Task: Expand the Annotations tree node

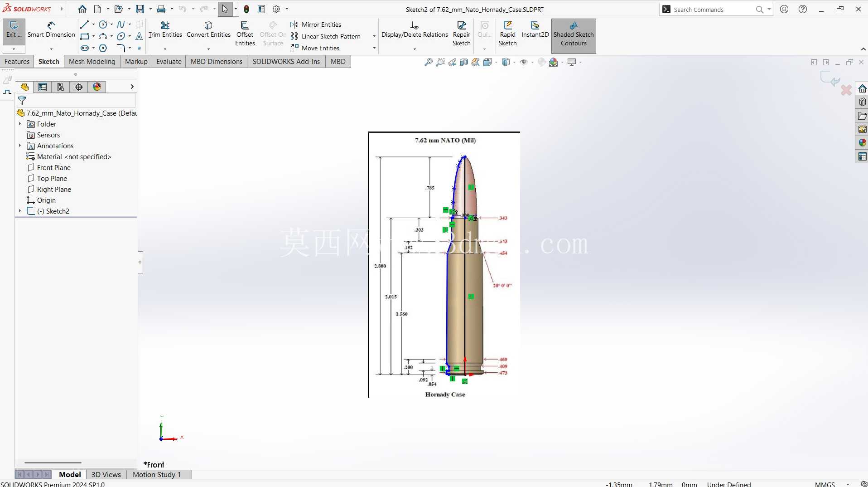Action: (x=20, y=146)
